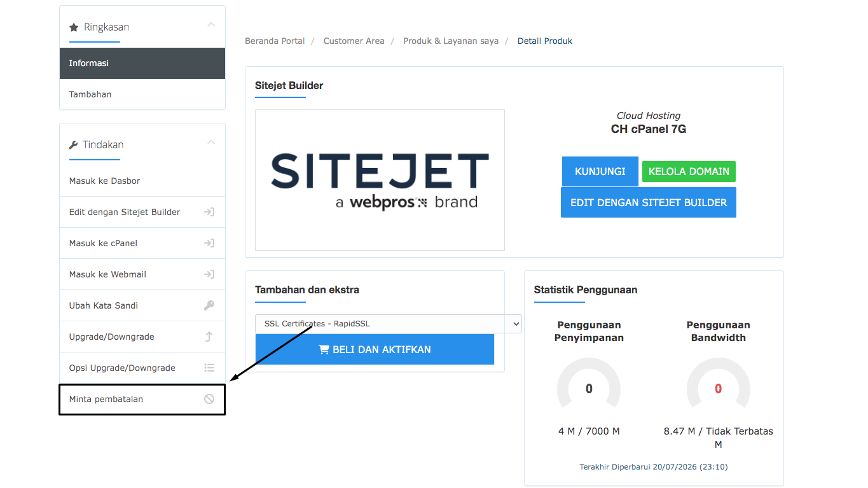Open Produk & Layanan saya breadcrumb
The height and width of the screenshot is (488, 868).
pos(451,41)
